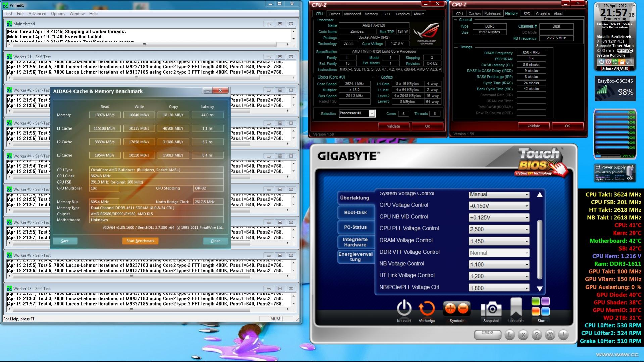Expand the CPU NB VID Control dropdown

pyautogui.click(x=499, y=218)
